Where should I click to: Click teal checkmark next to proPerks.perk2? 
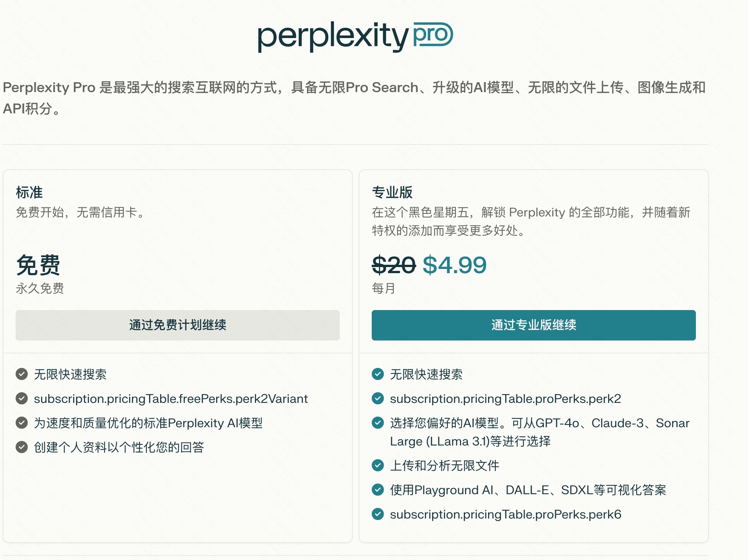click(378, 399)
